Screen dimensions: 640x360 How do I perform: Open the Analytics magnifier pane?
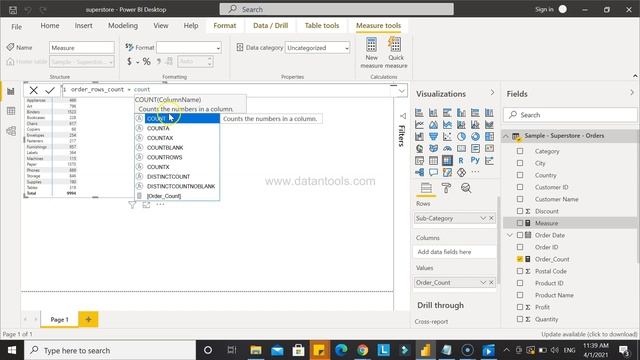[466, 188]
